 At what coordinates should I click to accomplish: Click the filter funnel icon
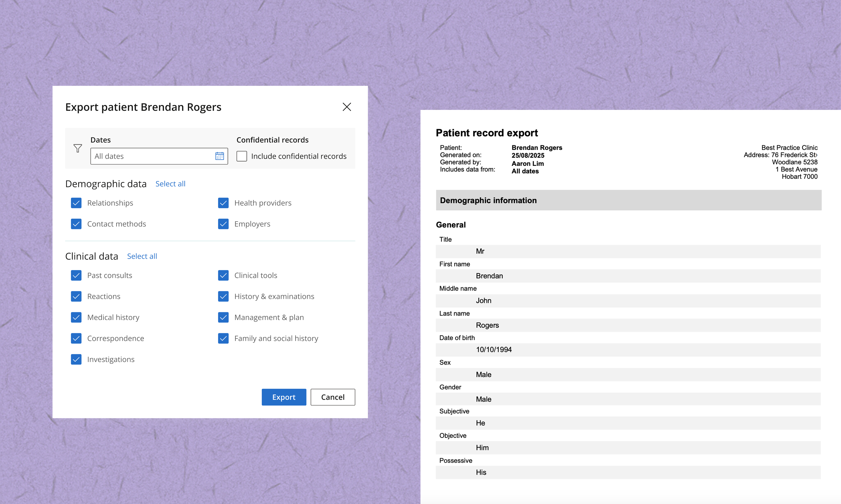point(77,149)
